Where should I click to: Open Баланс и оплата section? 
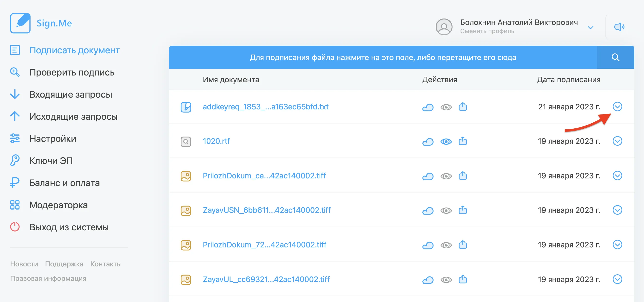[x=54, y=183]
